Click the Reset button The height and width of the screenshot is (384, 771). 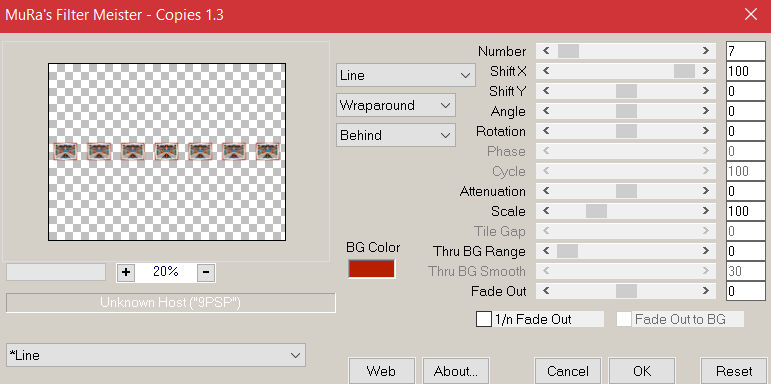[x=734, y=371]
